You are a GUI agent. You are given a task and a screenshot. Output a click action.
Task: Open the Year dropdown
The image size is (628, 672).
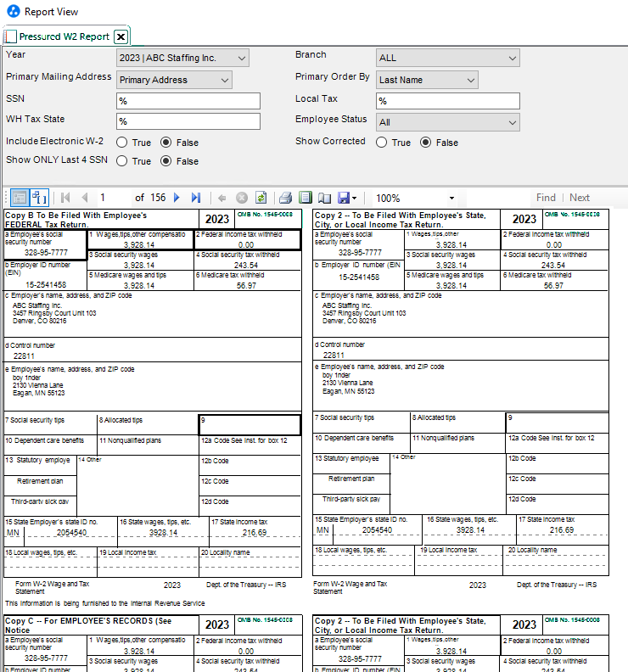(183, 58)
